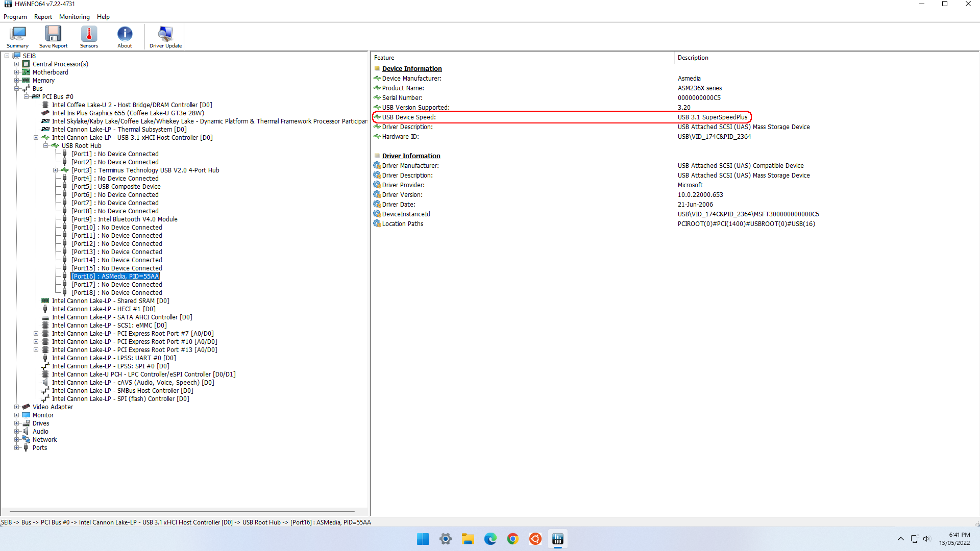Expand PCI Express Root Port #7
This screenshot has width=980, height=551.
(x=36, y=334)
